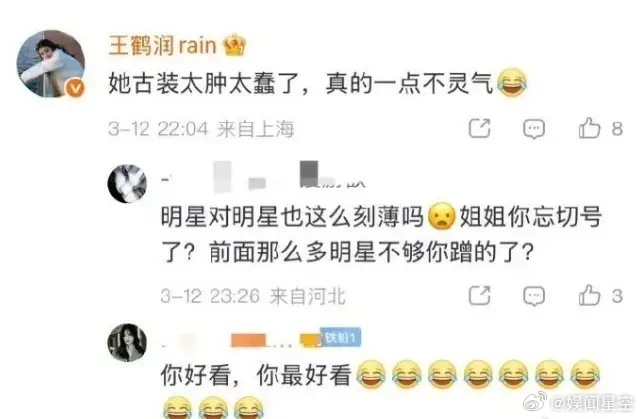This screenshot has height=419, width=641.
Task: Click the 3-12 22:04 来自上海 timestamp
Action: pyautogui.click(x=201, y=129)
